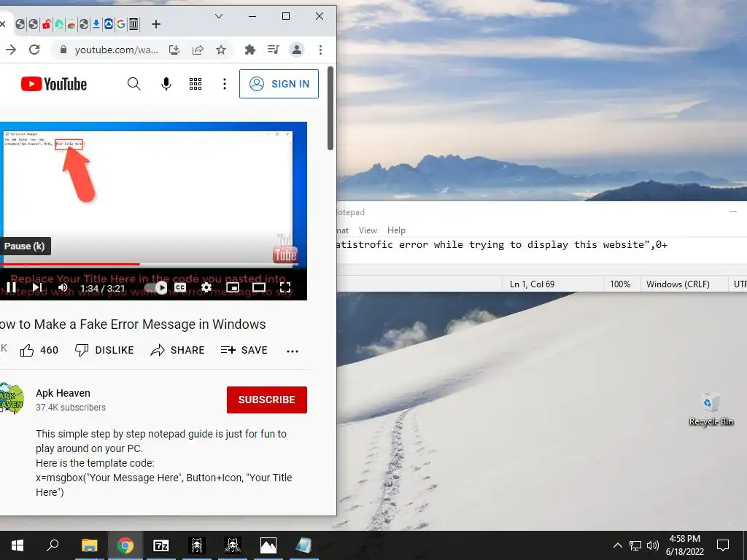The image size is (747, 560).
Task: Click the Chrome page vertical scrollbar
Action: 330,109
